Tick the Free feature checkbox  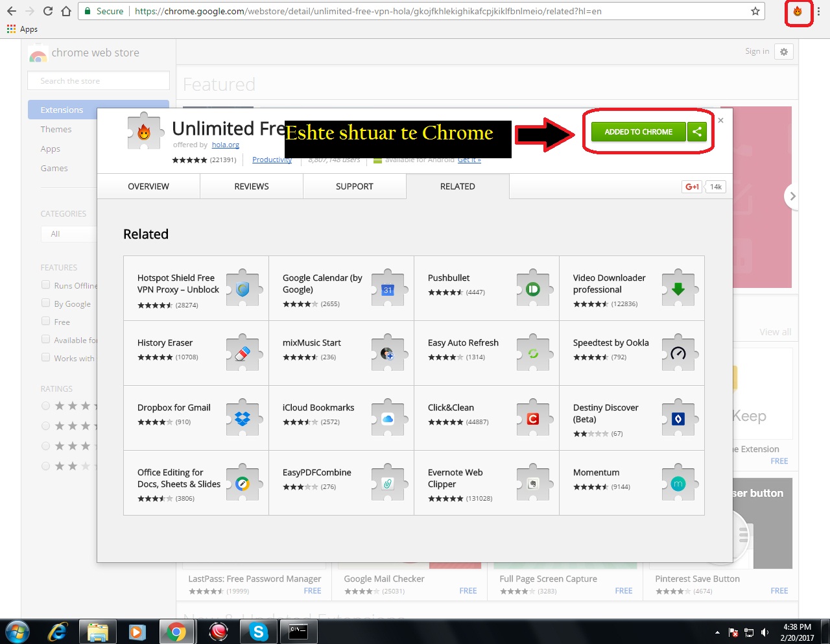pos(45,321)
